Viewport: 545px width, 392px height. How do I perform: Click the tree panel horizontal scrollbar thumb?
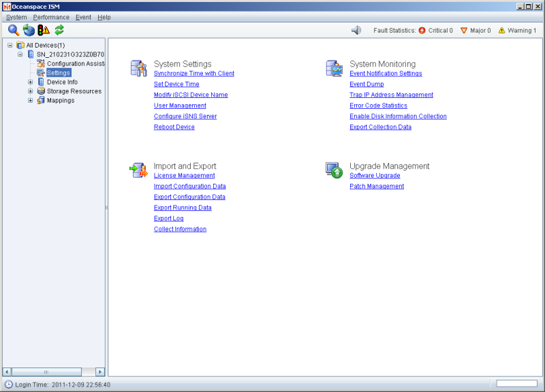pos(46,372)
